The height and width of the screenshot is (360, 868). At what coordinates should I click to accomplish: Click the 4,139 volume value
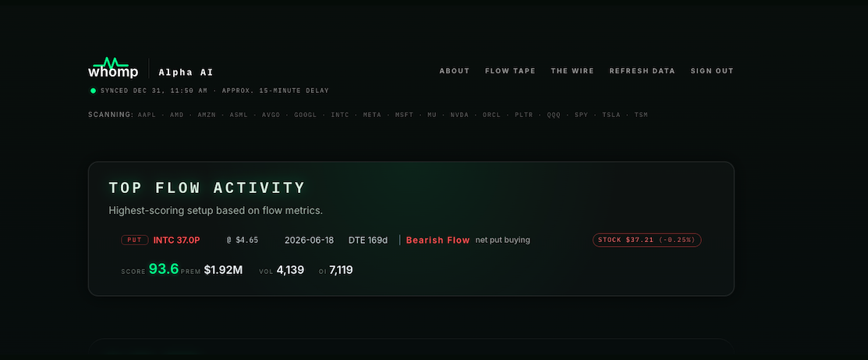[290, 270]
